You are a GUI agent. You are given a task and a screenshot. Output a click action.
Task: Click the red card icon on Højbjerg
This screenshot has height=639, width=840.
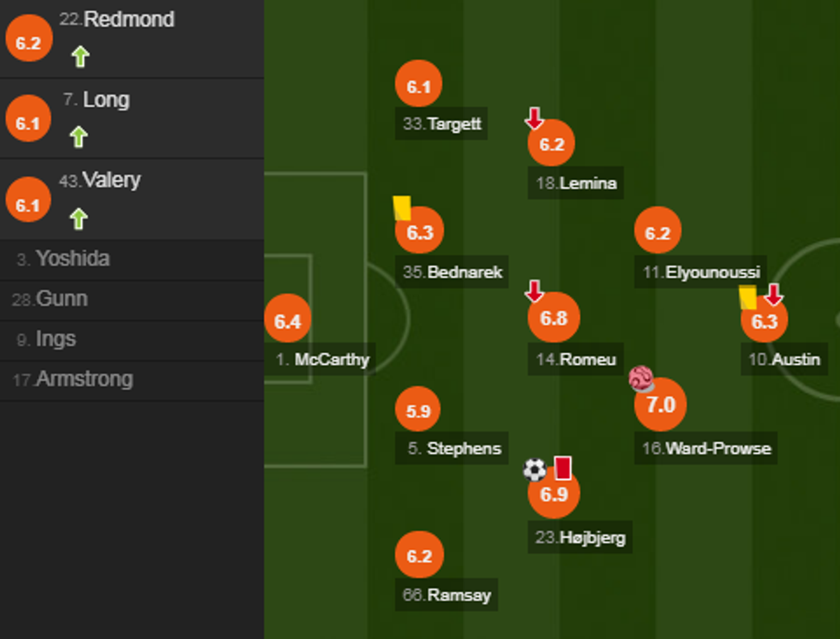point(562,468)
